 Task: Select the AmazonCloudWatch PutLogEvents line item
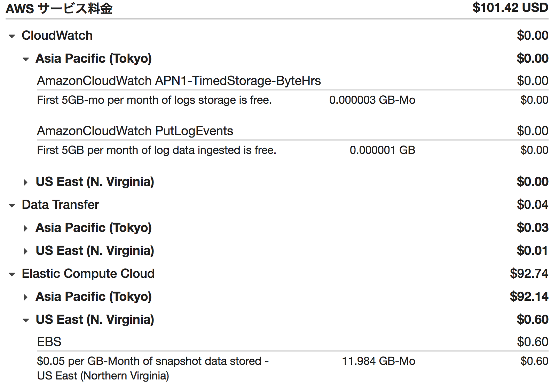coord(135,131)
